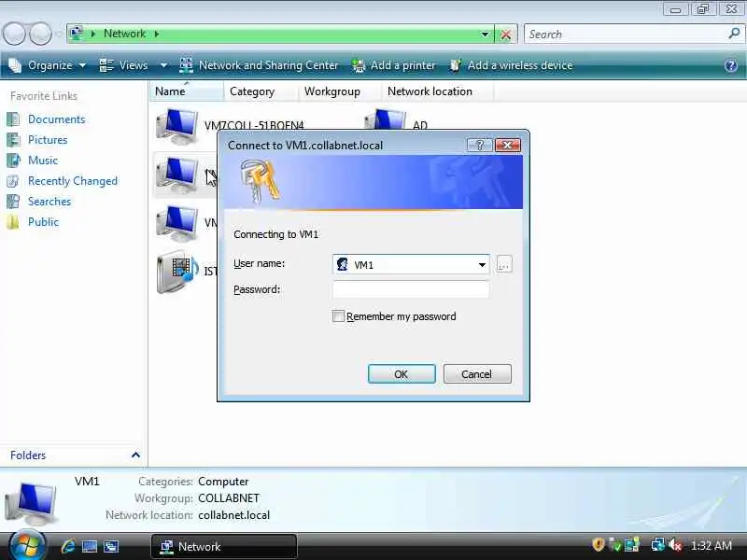
Task: Launch Internet Explorer from Quick Launch
Action: pyautogui.click(x=68, y=546)
